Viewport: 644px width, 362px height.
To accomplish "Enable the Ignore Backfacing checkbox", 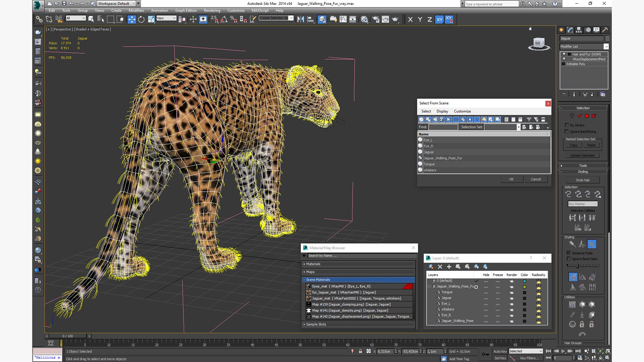I will click(567, 131).
